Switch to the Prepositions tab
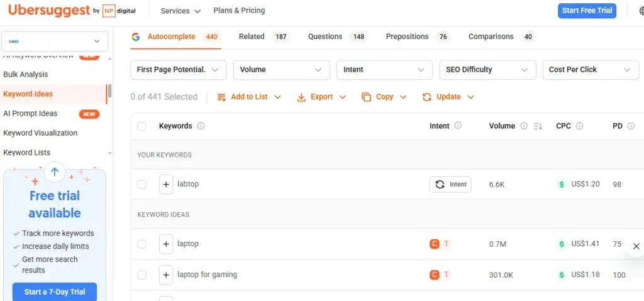This screenshot has width=644, height=301. pos(418,37)
